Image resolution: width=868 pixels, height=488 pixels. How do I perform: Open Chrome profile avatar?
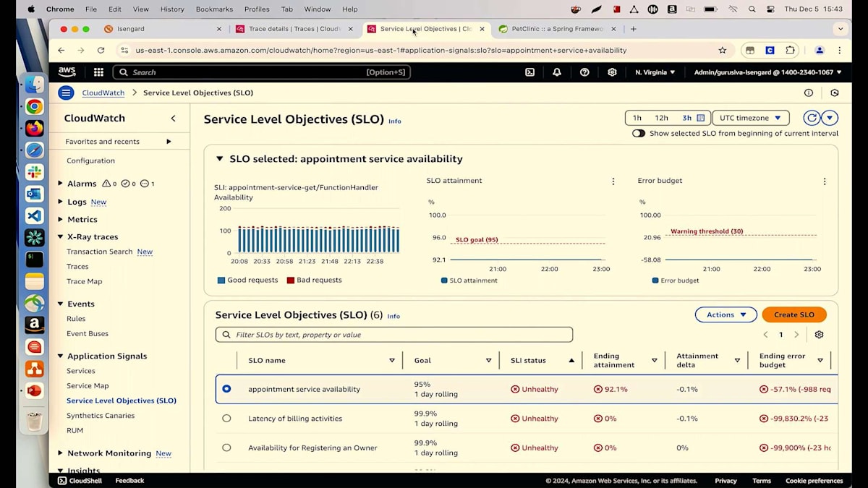click(820, 51)
